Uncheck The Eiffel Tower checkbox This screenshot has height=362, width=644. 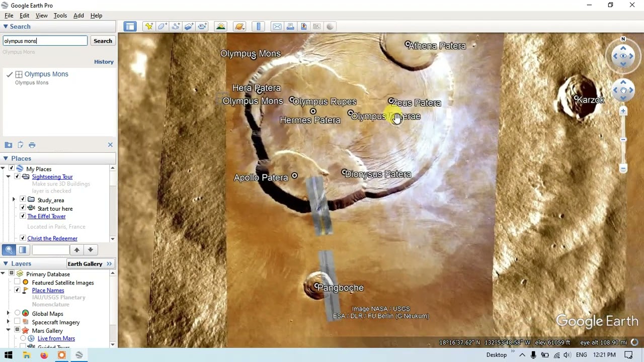coord(23,216)
